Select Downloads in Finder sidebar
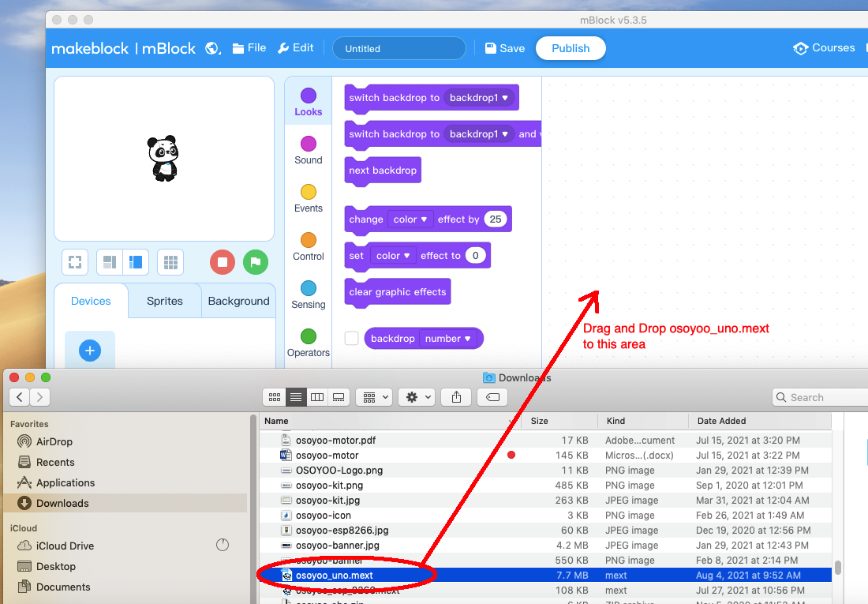This screenshot has width=868, height=604. coord(125,503)
